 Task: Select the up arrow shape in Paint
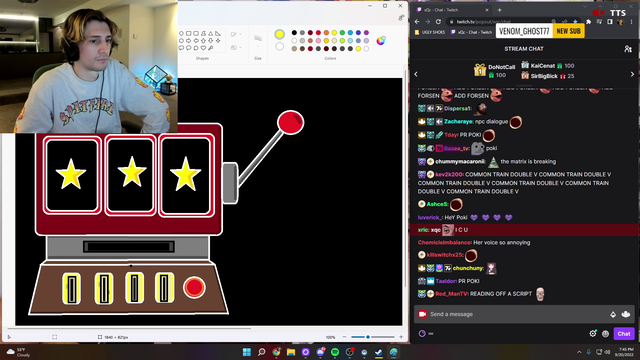click(203, 40)
